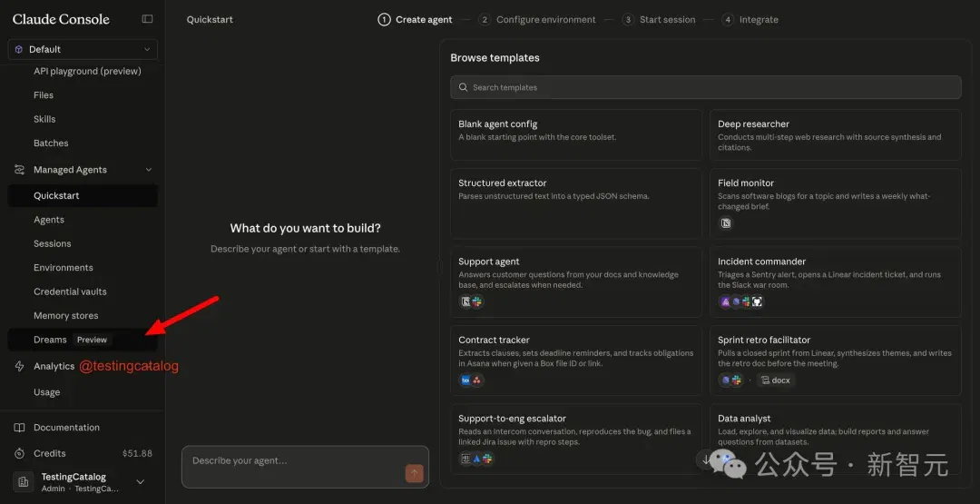Open Credential vaults

(70, 292)
